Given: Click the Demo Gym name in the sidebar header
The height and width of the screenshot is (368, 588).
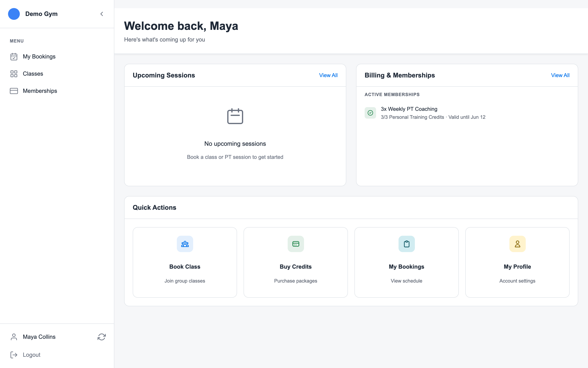Looking at the screenshot, I should click(x=41, y=14).
